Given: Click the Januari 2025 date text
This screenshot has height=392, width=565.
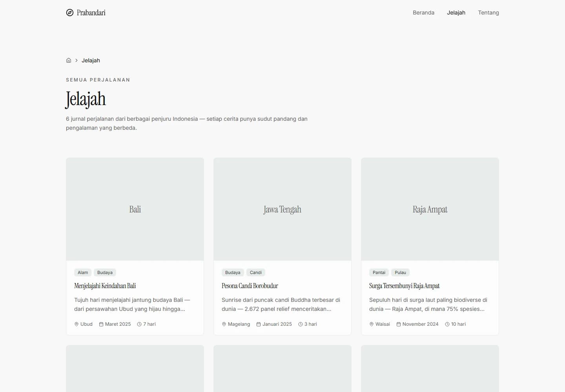Looking at the screenshot, I should coord(277,324).
